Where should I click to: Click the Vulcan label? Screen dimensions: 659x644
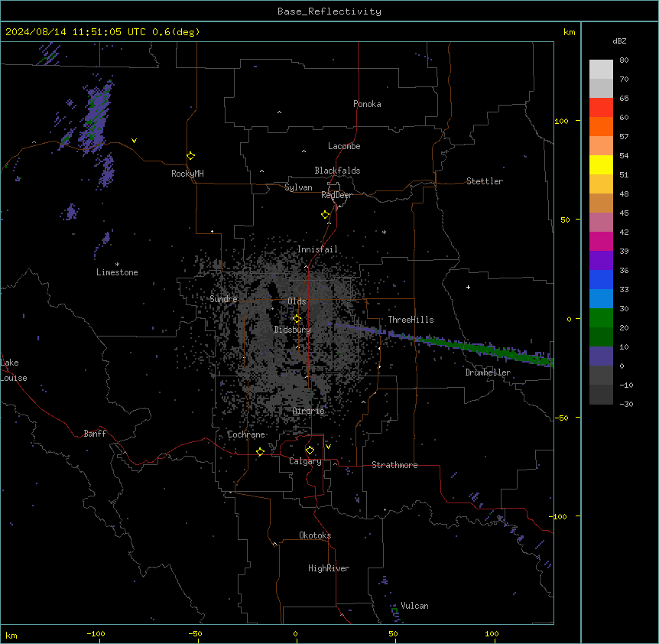point(415,606)
